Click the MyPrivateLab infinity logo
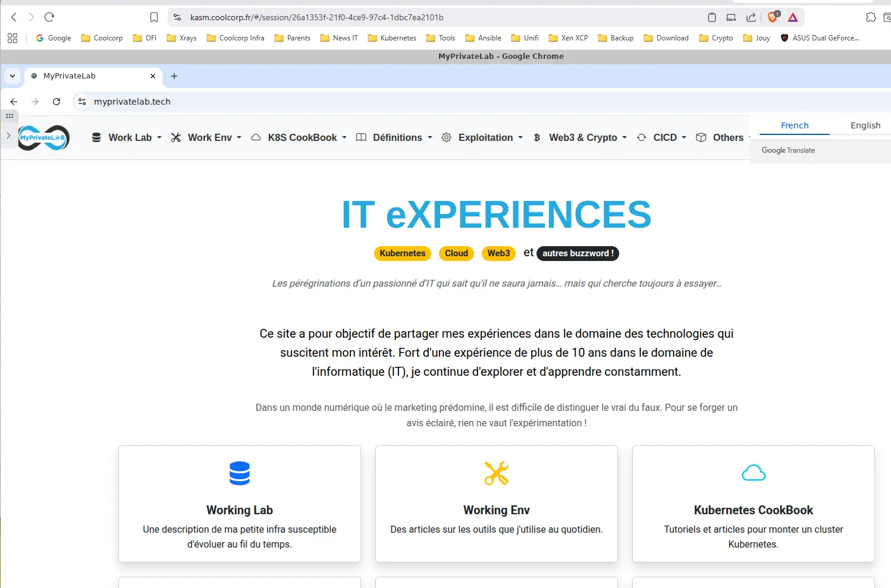Viewport: 891px width, 588px height. (x=44, y=138)
